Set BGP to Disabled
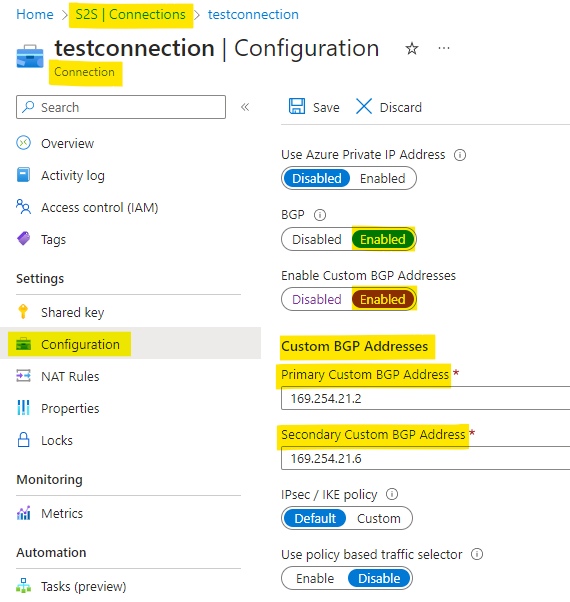 click(317, 239)
